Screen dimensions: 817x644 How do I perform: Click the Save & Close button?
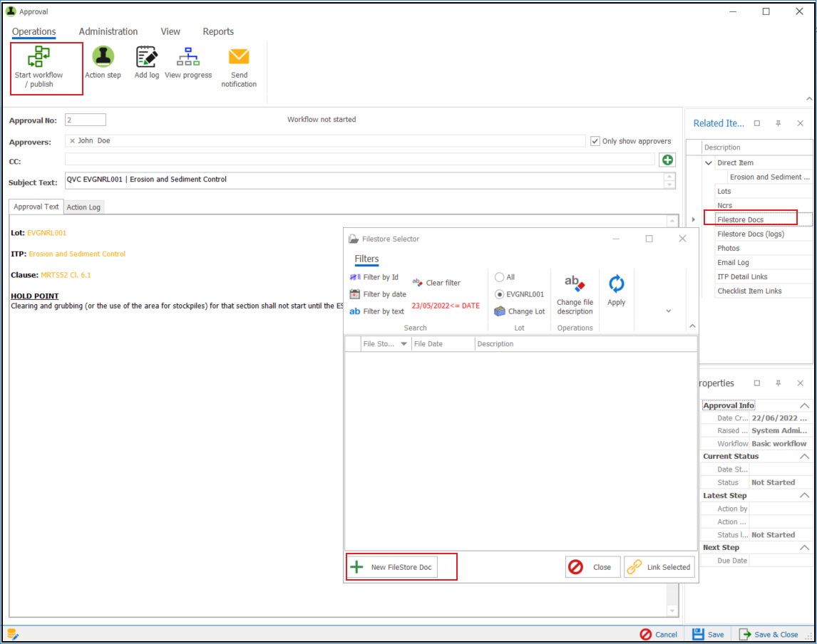point(769,634)
